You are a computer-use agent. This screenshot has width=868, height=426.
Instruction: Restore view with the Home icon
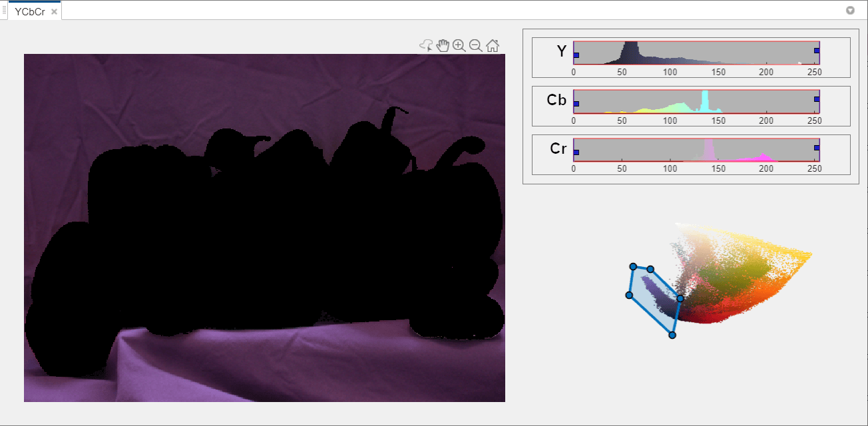pyautogui.click(x=493, y=45)
